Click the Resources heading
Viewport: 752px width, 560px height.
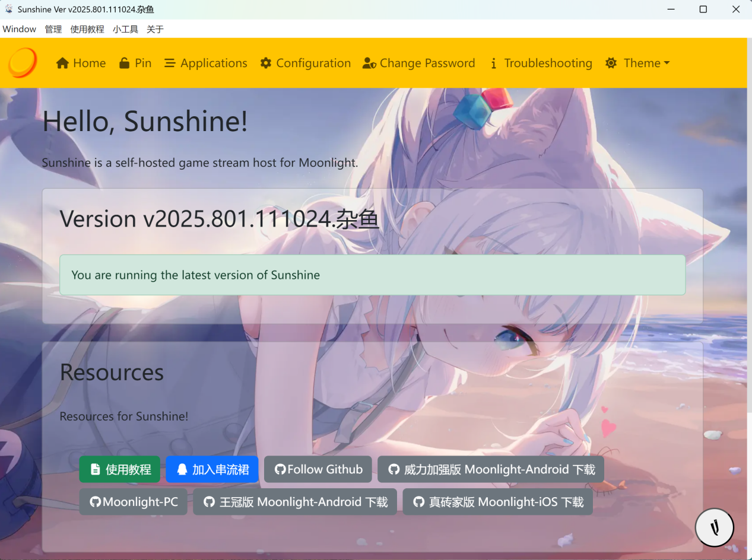coord(112,372)
